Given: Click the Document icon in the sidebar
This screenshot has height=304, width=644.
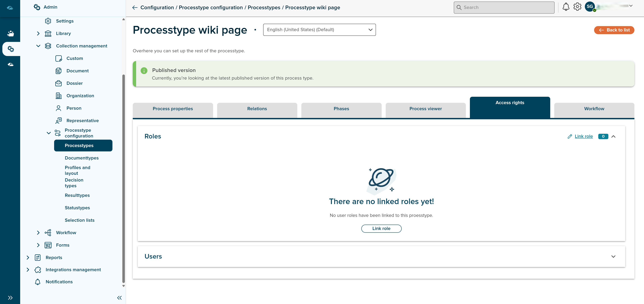Looking at the screenshot, I should click(58, 71).
